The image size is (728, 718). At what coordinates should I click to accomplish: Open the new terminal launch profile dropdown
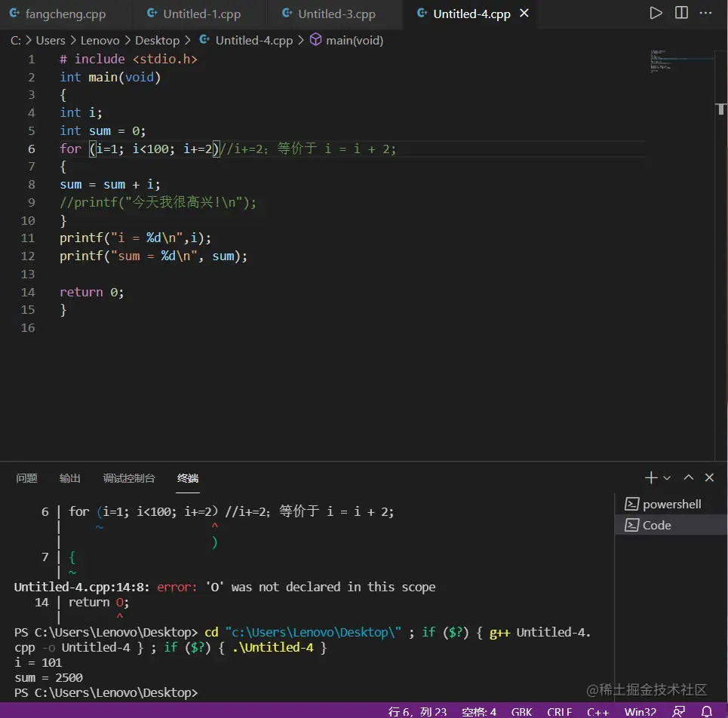tap(667, 477)
